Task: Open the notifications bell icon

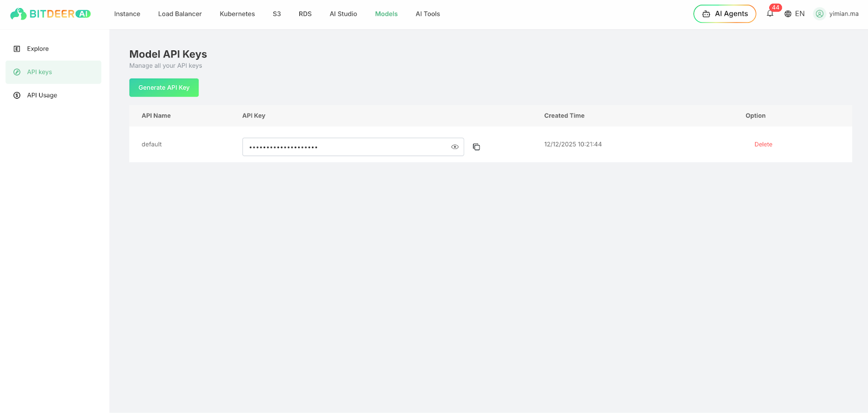Action: pos(770,14)
